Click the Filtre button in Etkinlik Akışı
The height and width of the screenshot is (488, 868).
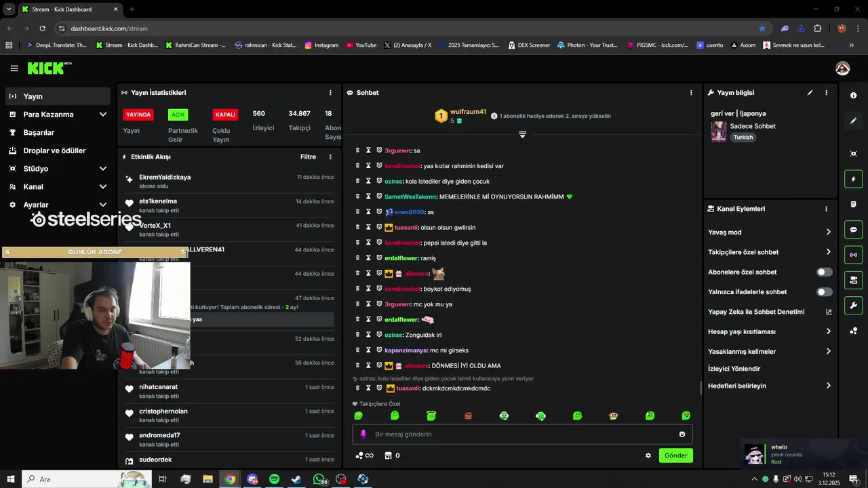click(x=308, y=157)
